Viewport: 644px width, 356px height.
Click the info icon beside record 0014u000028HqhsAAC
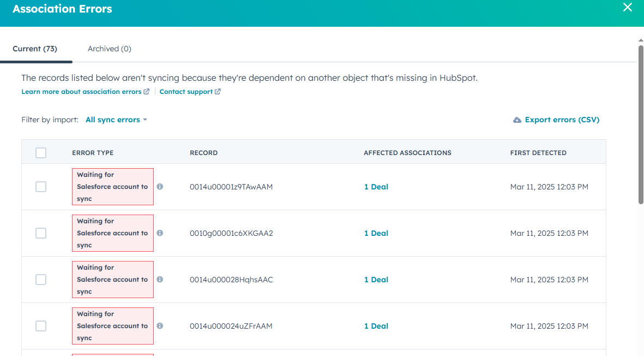click(x=160, y=280)
